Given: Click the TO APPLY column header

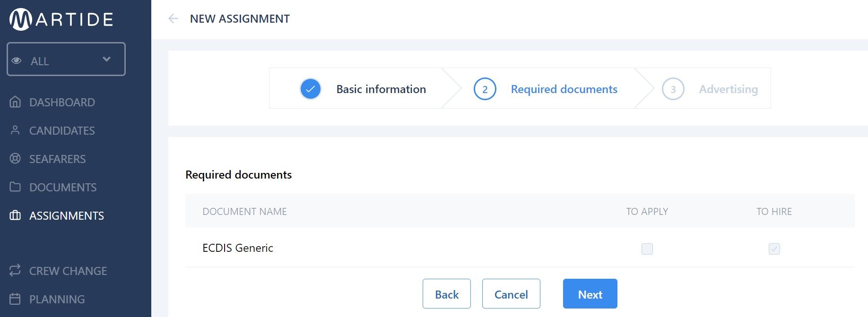Looking at the screenshot, I should [647, 211].
